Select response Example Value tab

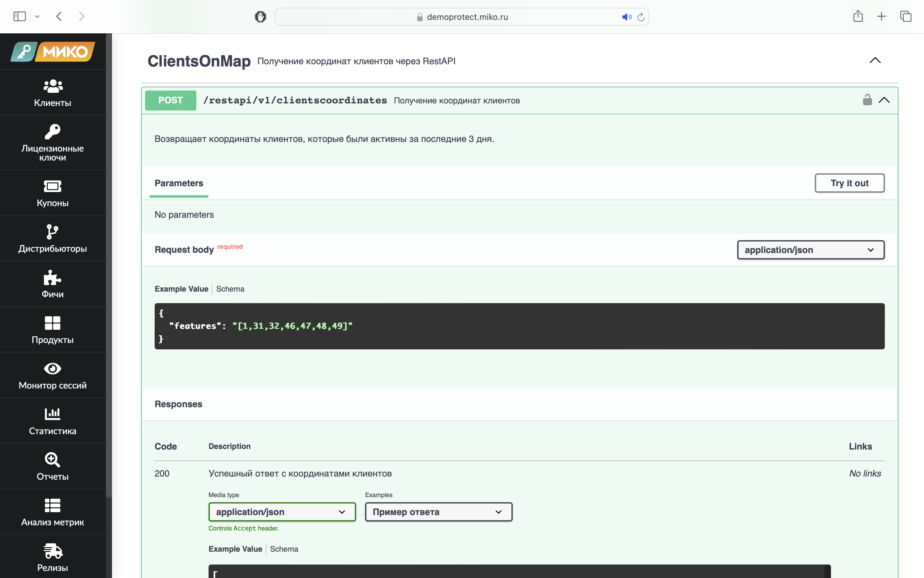coord(235,549)
